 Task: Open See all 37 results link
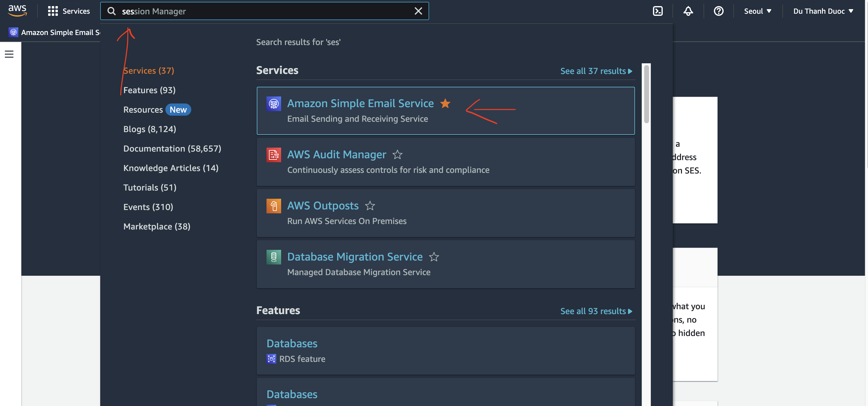pos(596,71)
